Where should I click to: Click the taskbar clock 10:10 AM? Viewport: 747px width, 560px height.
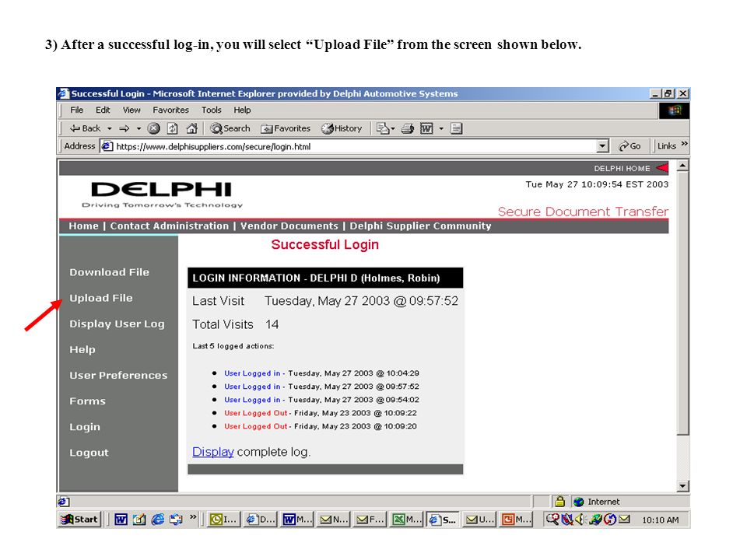coord(661,520)
